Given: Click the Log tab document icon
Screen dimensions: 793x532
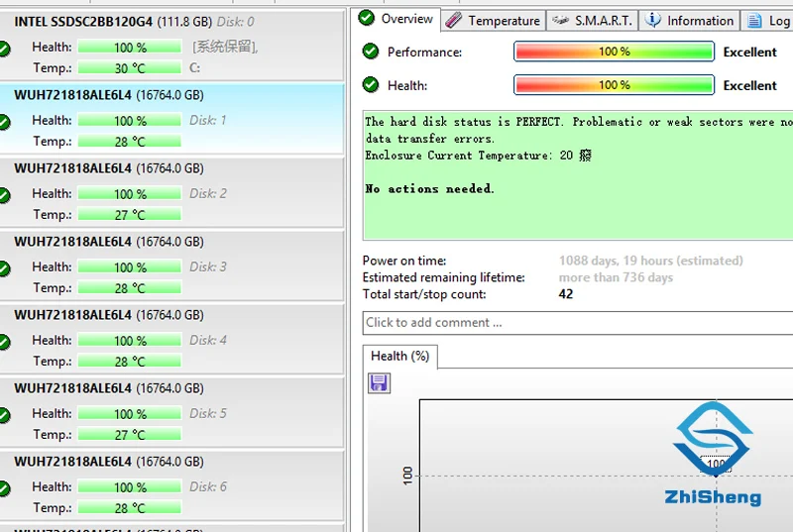Looking at the screenshot, I should click(754, 21).
